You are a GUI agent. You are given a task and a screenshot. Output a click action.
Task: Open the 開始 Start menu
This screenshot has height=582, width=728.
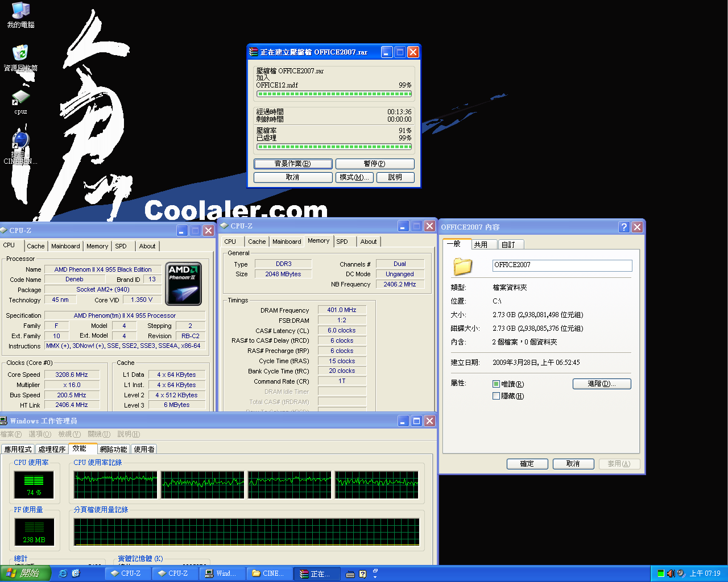click(26, 573)
